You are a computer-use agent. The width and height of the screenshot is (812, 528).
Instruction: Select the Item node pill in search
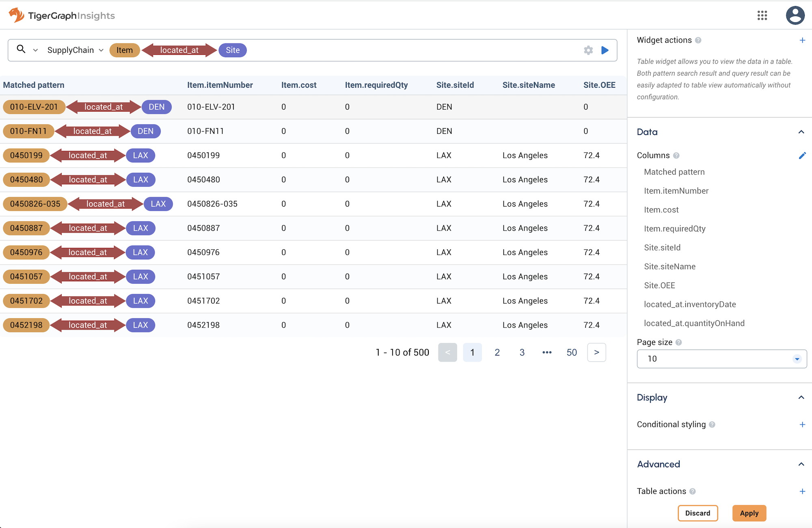coord(125,50)
